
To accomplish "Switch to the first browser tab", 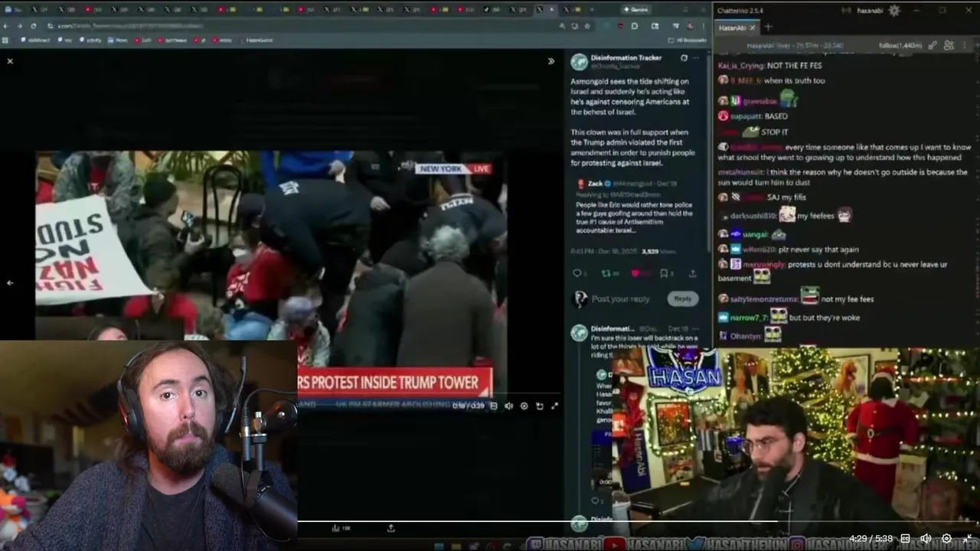I will (15, 9).
